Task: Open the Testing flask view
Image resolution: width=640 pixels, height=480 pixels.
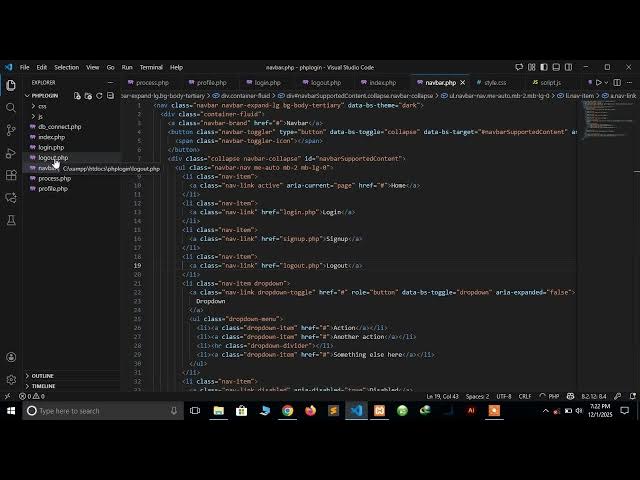Action: click(x=11, y=220)
